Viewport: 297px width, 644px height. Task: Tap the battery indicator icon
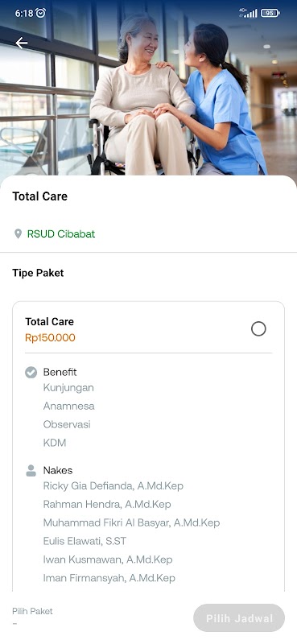click(x=270, y=13)
